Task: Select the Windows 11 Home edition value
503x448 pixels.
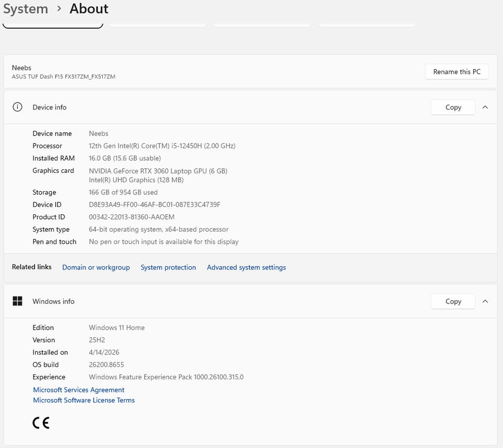Action: pos(117,327)
